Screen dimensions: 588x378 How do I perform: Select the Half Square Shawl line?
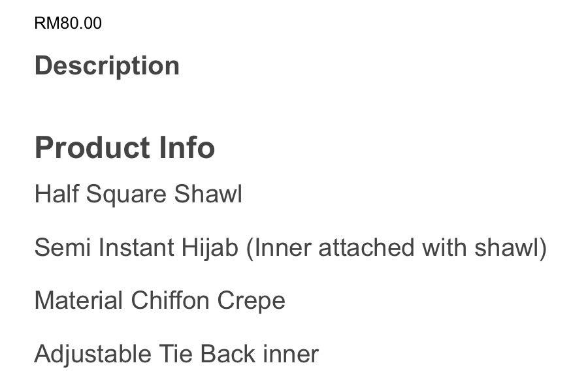[x=138, y=195]
